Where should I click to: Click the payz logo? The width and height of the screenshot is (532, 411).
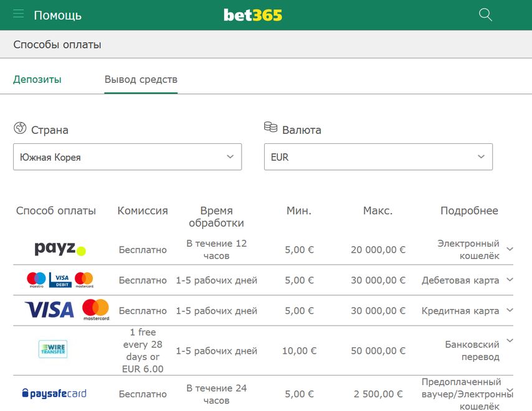pos(60,249)
